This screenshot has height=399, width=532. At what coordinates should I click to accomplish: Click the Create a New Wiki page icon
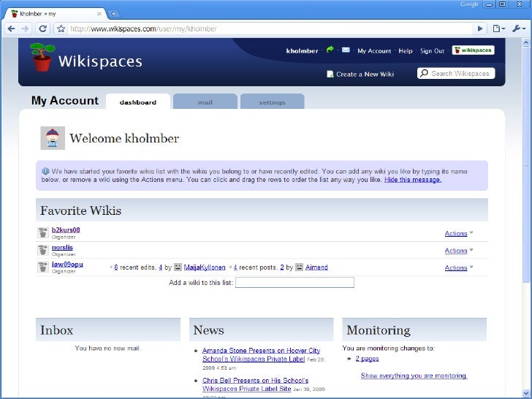tap(330, 74)
